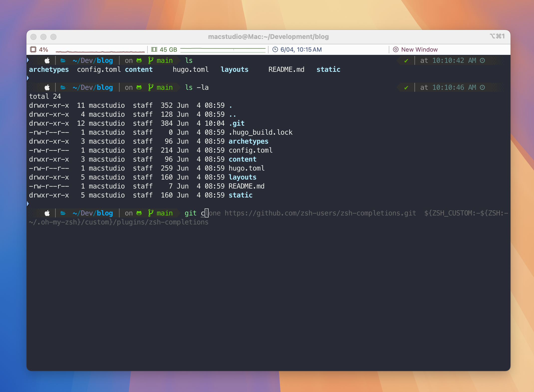The height and width of the screenshot is (392, 534).
Task: Click the archetypes directory in ls -la output
Action: pos(248,141)
